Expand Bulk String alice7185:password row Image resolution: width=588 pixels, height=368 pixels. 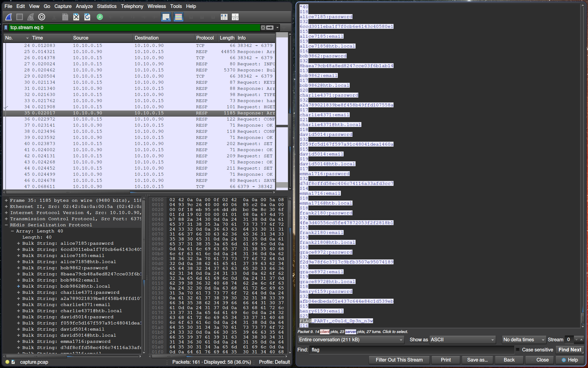tap(18, 243)
